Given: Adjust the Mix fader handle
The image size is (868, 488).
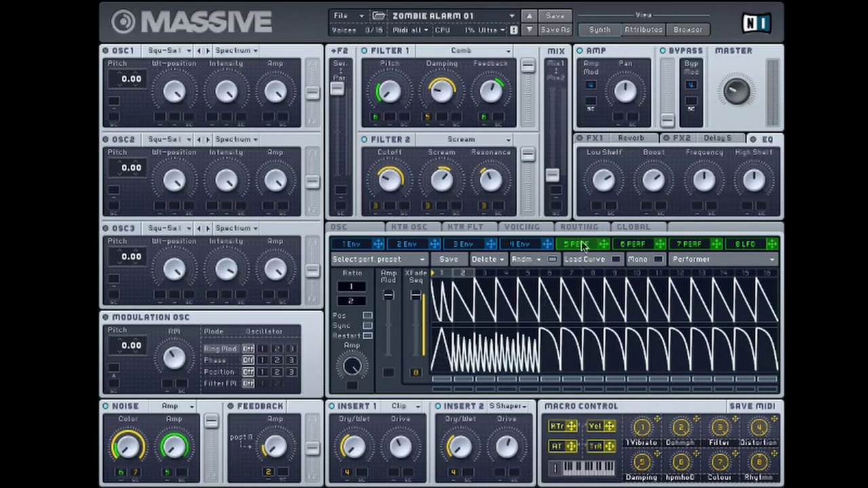Looking at the screenshot, I should [552, 175].
